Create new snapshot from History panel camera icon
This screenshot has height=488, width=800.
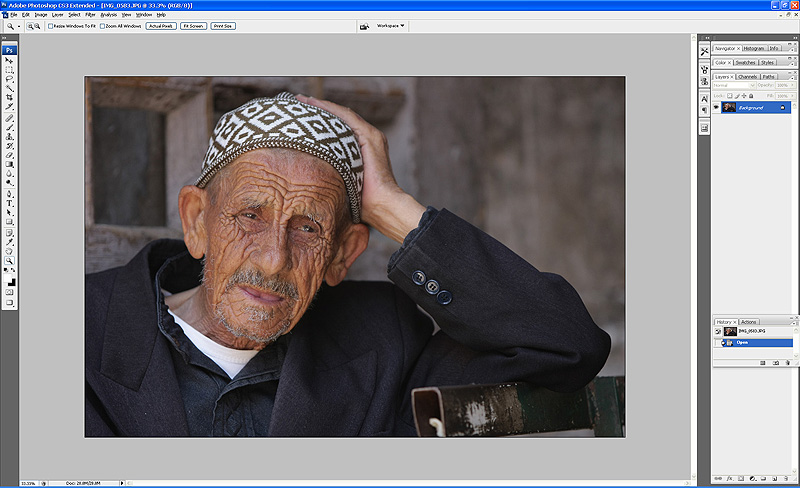[775, 363]
